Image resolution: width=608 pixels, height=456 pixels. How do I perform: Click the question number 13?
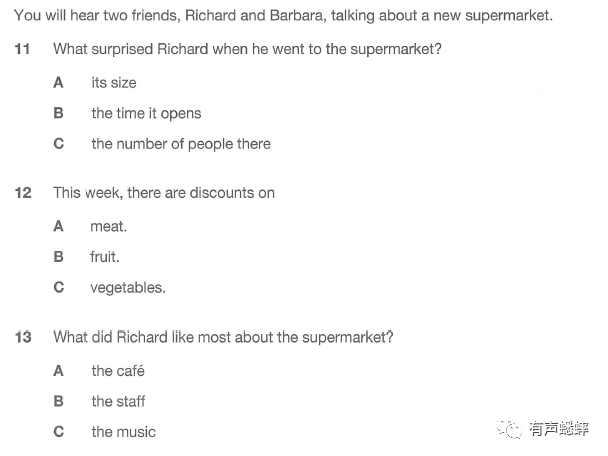[x=23, y=337]
